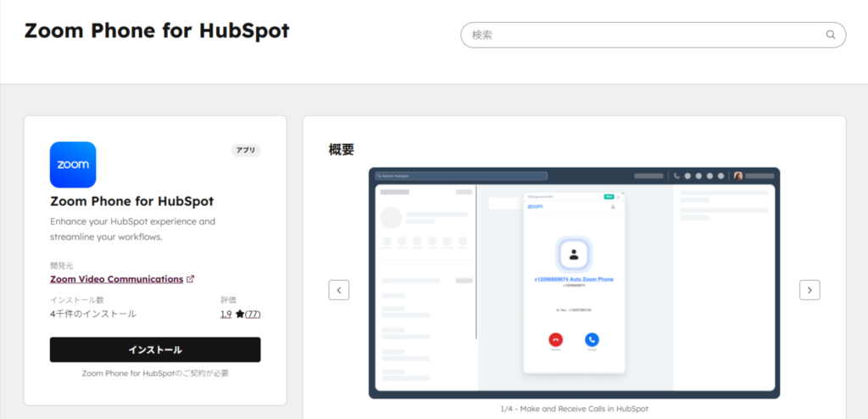
Task: Click the インストール button
Action: (155, 349)
